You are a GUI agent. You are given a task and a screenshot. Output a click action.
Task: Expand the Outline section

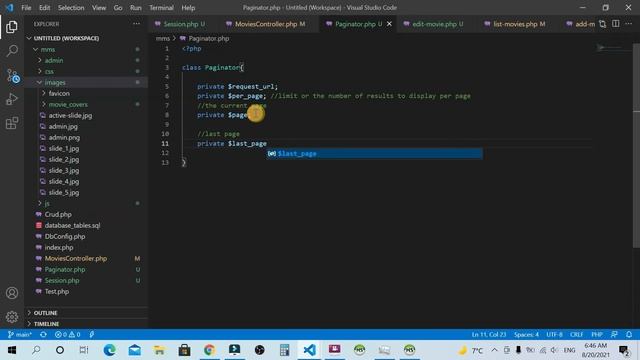(45, 313)
